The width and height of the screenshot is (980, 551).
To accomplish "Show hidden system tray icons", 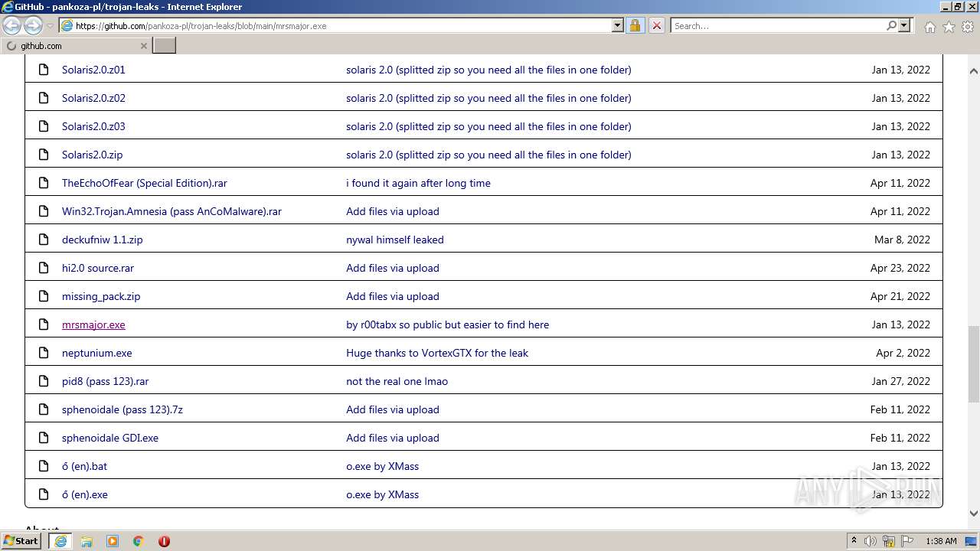I will (x=854, y=541).
